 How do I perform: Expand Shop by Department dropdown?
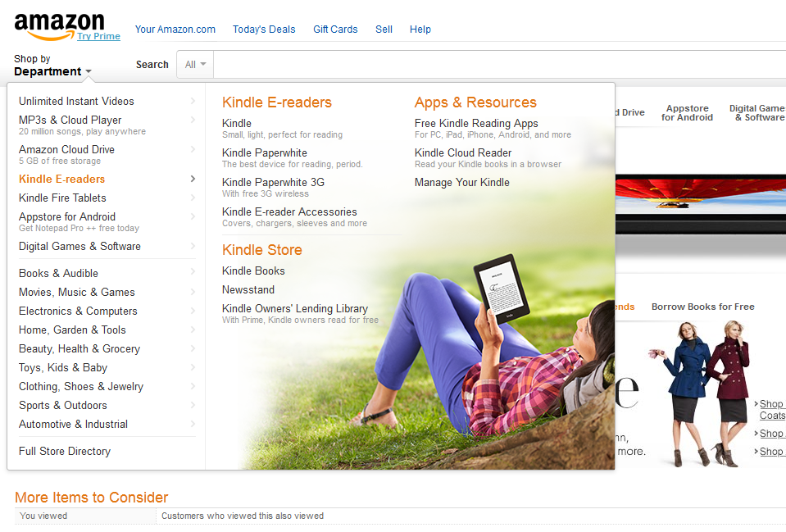click(52, 66)
